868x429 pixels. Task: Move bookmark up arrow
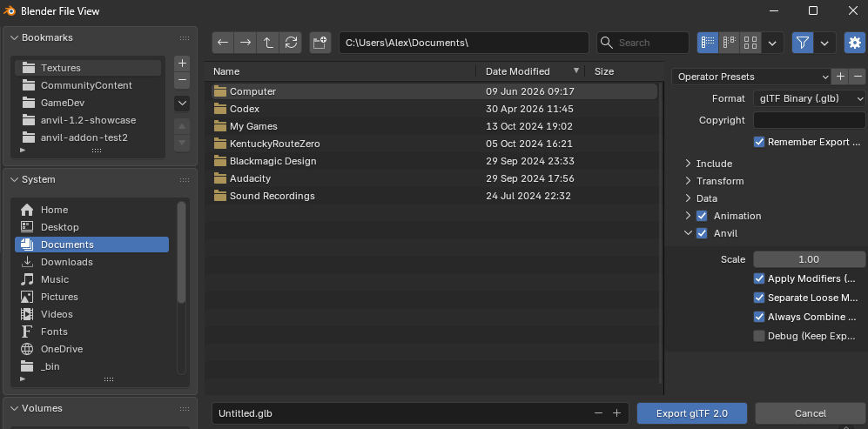182,126
